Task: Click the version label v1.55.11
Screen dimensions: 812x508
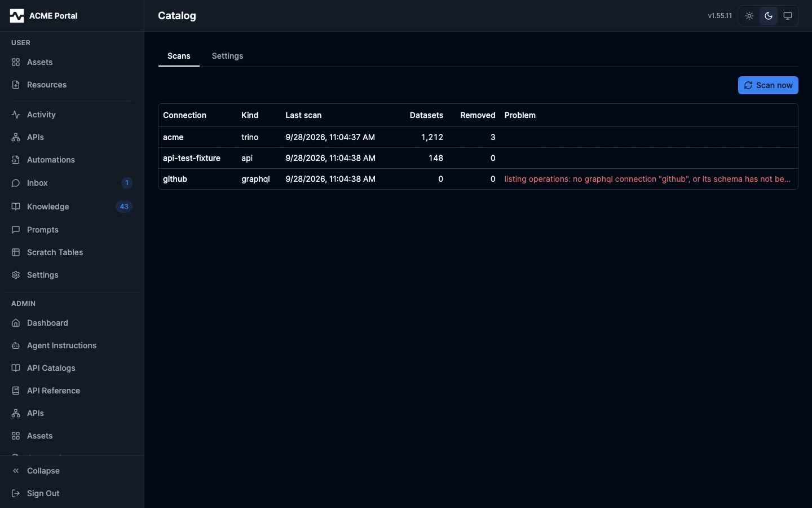Action: pos(720,16)
